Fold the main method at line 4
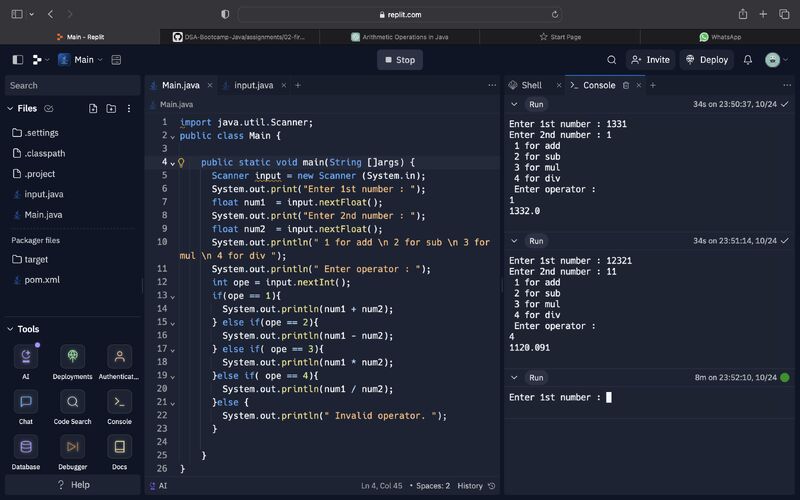Viewport: 800px width, 500px height. point(172,162)
